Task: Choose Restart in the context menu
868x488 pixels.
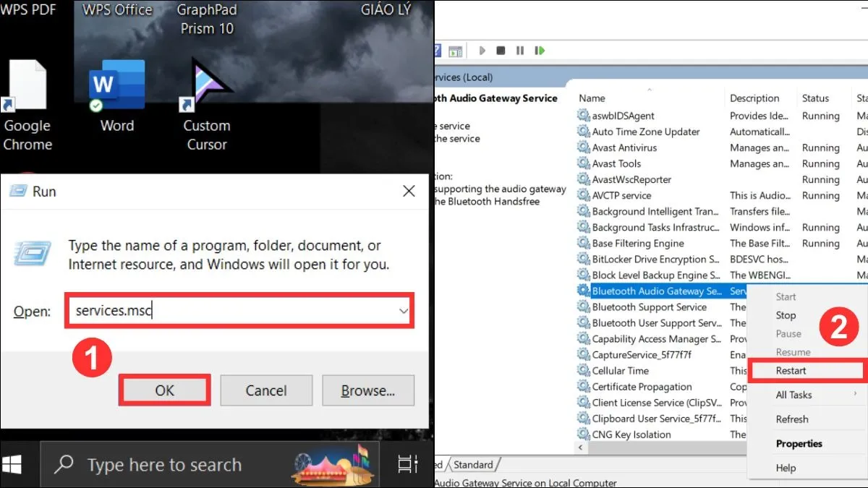Action: click(x=791, y=370)
